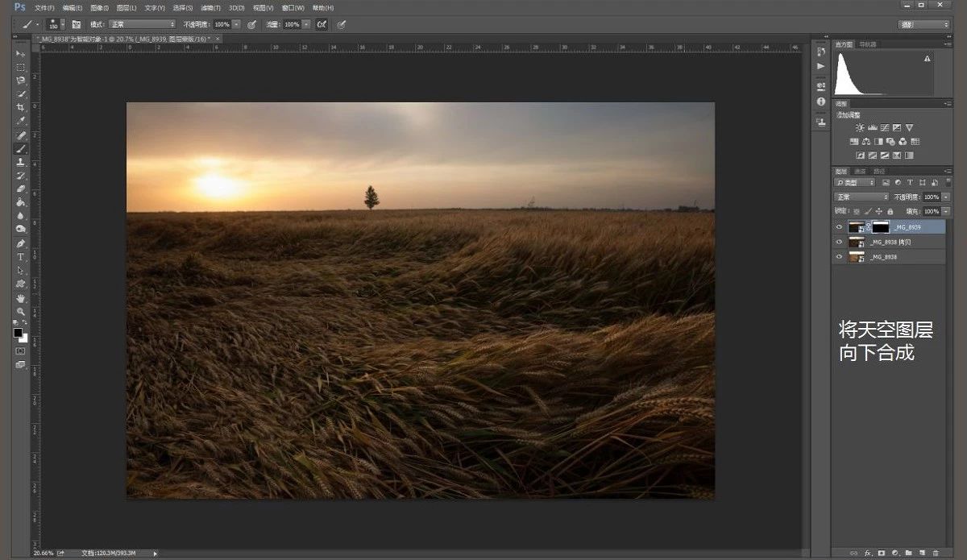Image resolution: width=967 pixels, height=560 pixels.
Task: Open layer blend mode 正常 dropdown
Action: click(861, 197)
